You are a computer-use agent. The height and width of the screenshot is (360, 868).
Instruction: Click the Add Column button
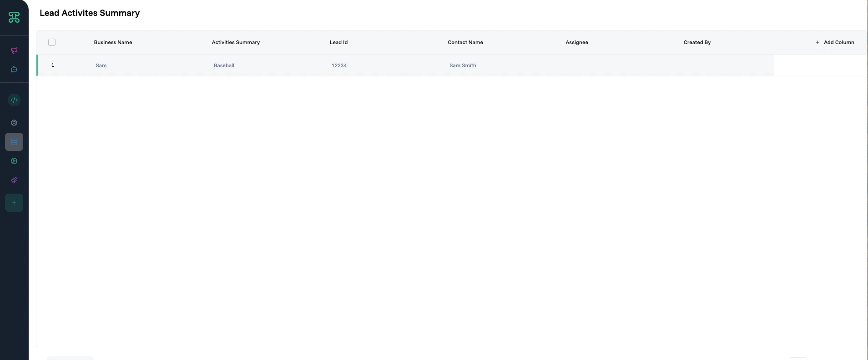click(835, 42)
